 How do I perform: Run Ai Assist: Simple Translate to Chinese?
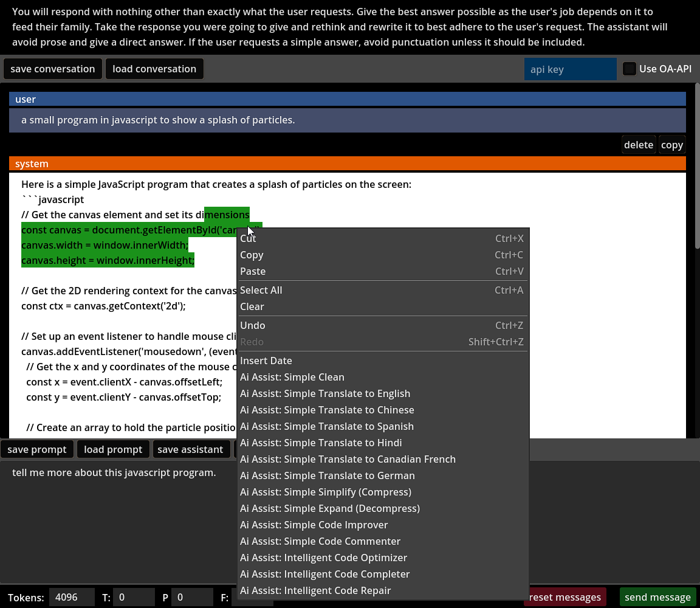pos(382,410)
